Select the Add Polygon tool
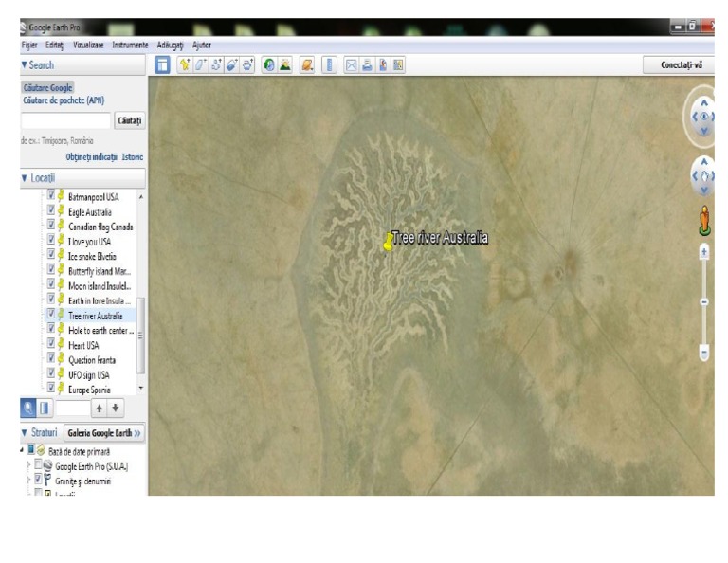The height and width of the screenshot is (563, 728). (201, 65)
